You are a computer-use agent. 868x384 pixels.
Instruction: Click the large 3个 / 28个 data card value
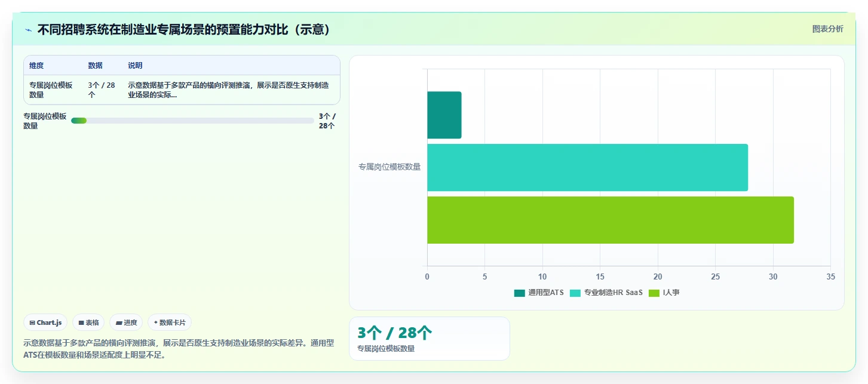[395, 333]
